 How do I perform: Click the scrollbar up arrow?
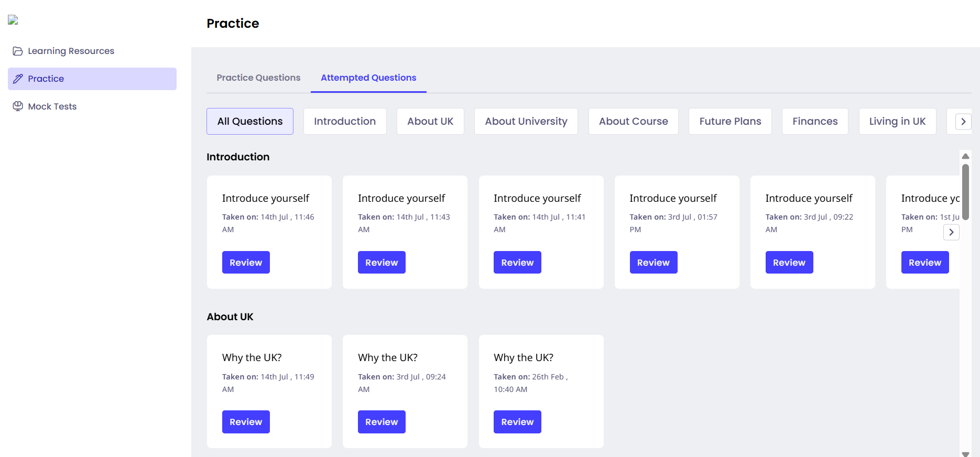965,156
